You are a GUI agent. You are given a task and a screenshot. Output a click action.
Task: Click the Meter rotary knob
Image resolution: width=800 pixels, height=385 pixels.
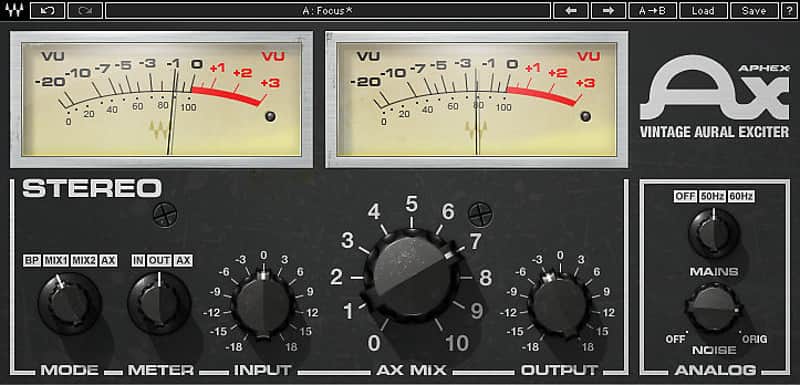coord(159,303)
